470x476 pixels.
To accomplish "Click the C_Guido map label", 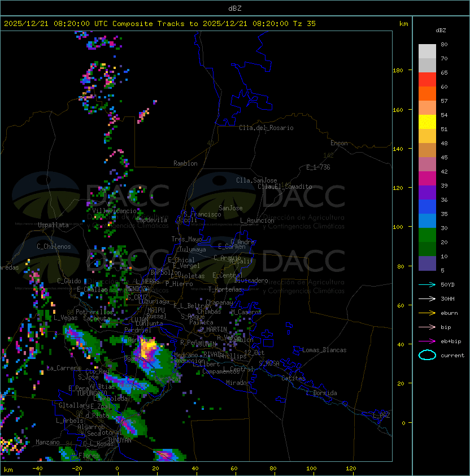I will 69,281.
